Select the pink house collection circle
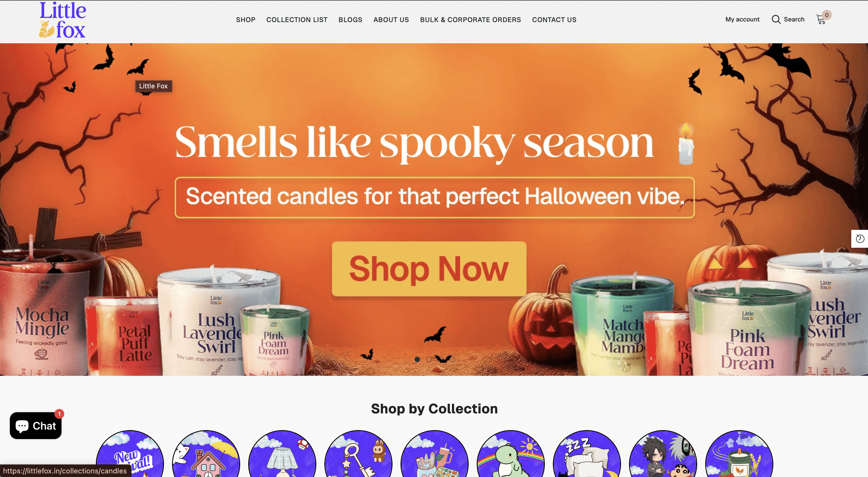 click(206, 453)
